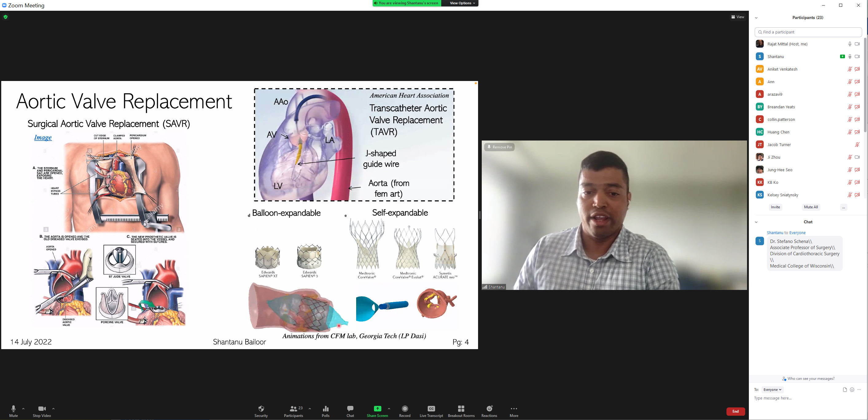Click Ji Zhou's camera icon
Image resolution: width=868 pixels, height=420 pixels.
857,157
